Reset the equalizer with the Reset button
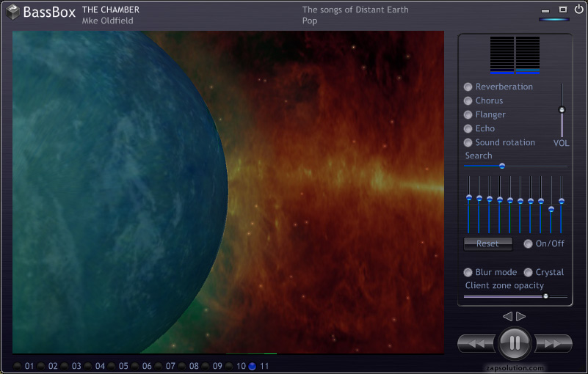 (x=488, y=244)
